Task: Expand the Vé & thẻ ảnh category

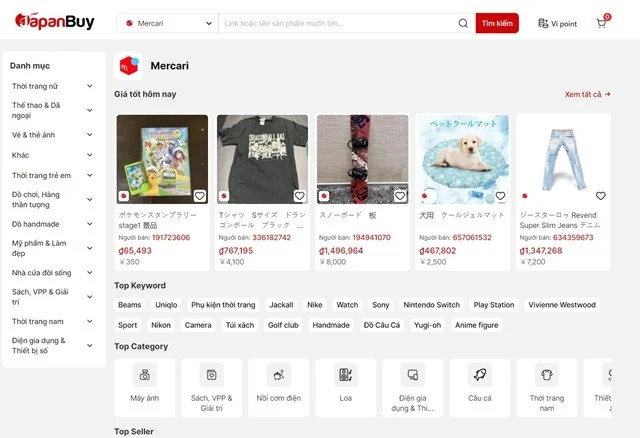Action: tap(90, 135)
